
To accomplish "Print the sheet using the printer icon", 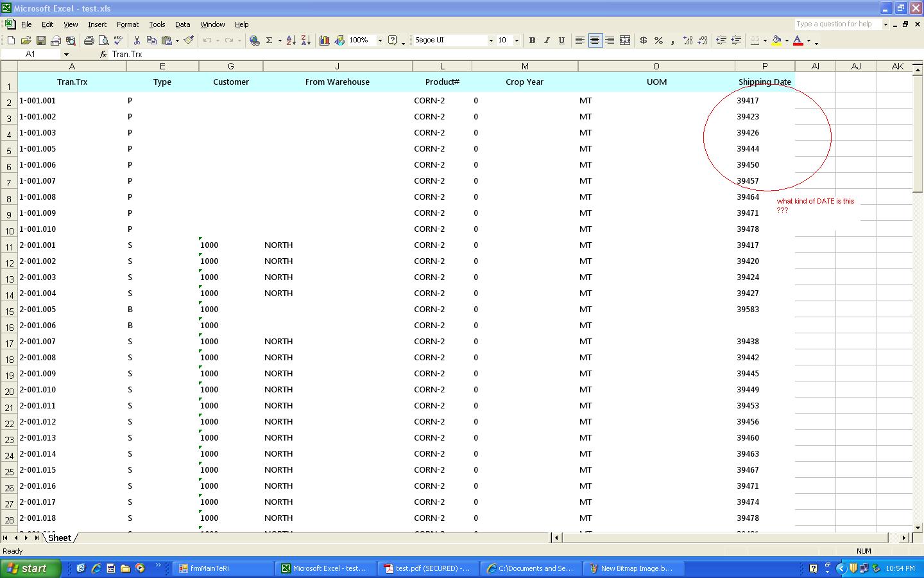I will coord(89,40).
